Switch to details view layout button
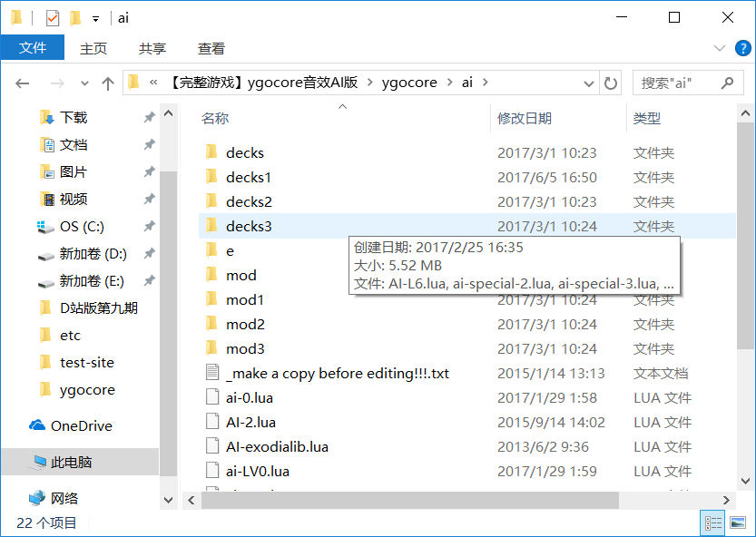The height and width of the screenshot is (537, 756). [x=713, y=523]
